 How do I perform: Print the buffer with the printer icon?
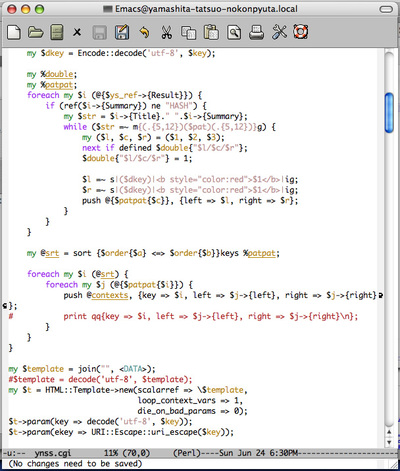tap(256, 32)
